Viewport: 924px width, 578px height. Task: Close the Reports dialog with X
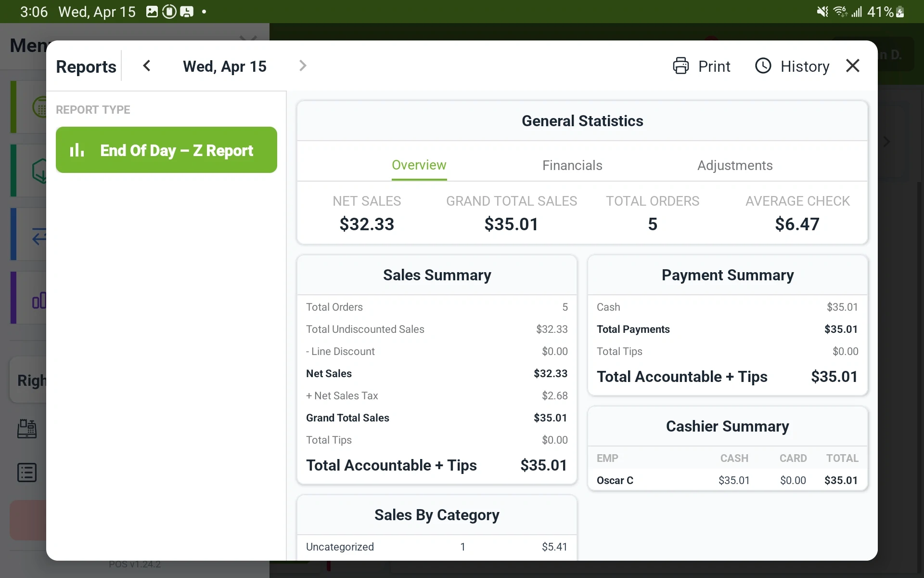[x=852, y=66]
